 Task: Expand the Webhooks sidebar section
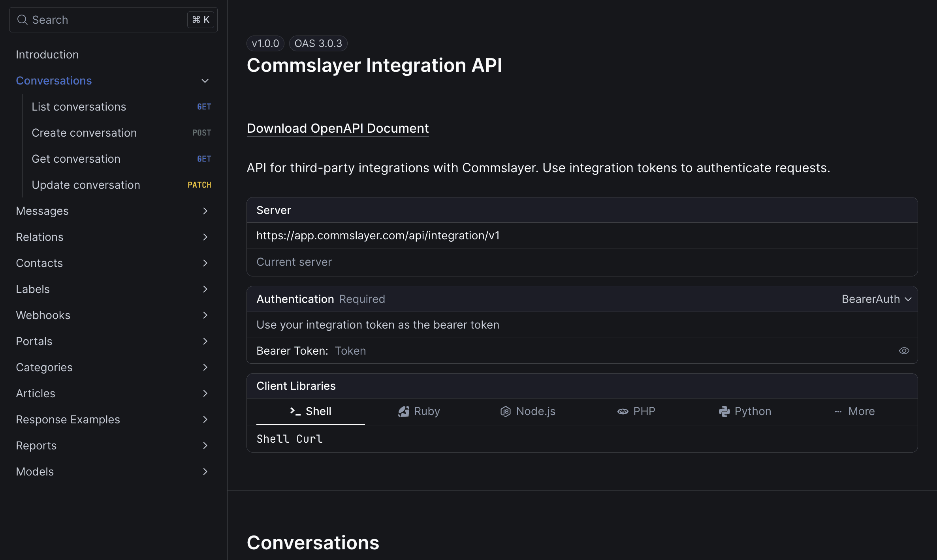pyautogui.click(x=205, y=316)
